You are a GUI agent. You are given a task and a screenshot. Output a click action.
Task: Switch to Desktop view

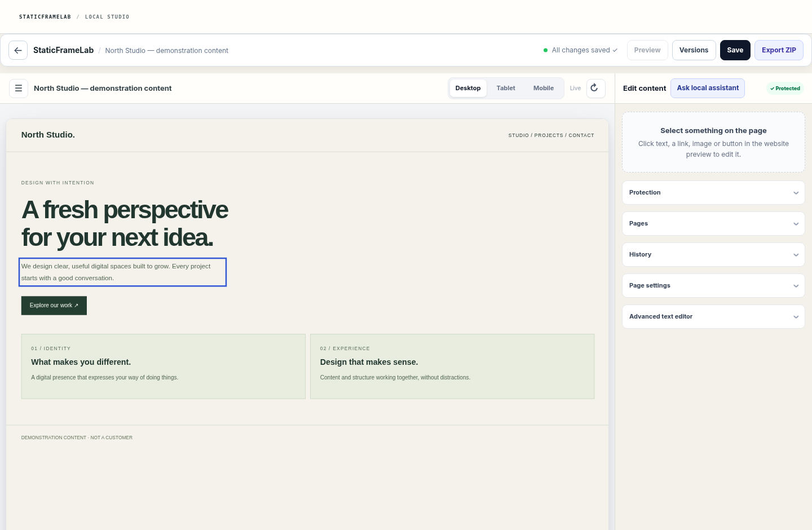(x=468, y=88)
